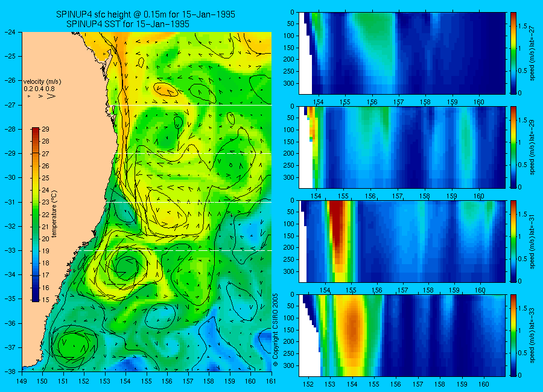Click the orange current core in lat=-33 section
The width and height of the screenshot is (543, 392).
(352, 329)
